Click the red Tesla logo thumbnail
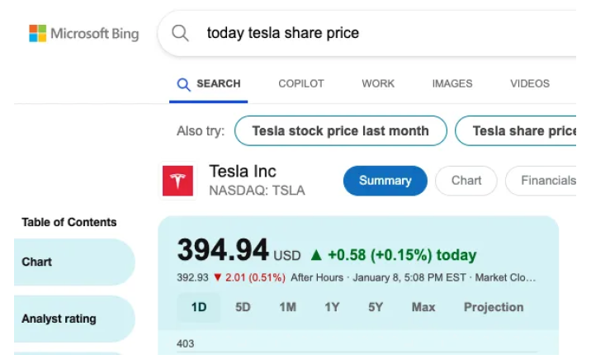The image size is (591, 364). [178, 181]
